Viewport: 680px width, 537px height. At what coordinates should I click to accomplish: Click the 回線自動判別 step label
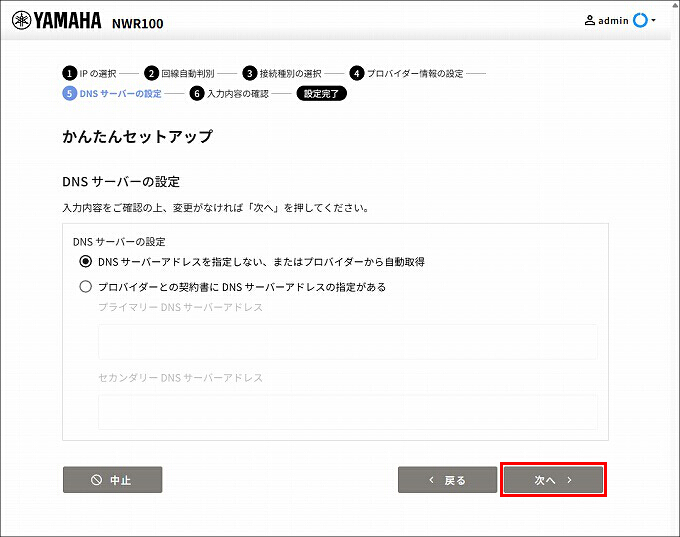188,73
